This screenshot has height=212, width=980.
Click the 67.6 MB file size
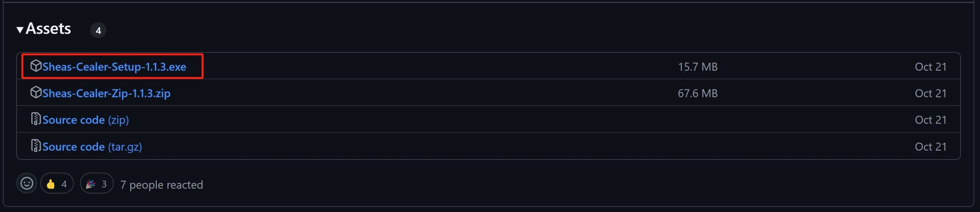(x=697, y=93)
